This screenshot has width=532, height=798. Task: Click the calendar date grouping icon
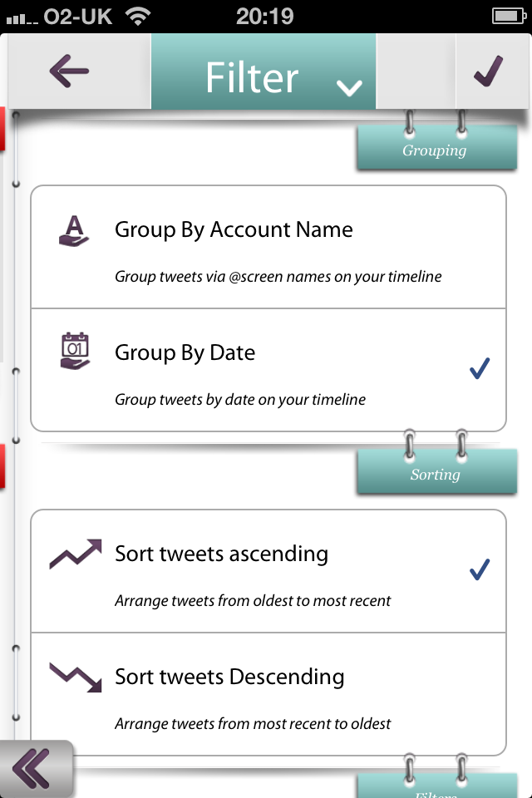[75, 351]
